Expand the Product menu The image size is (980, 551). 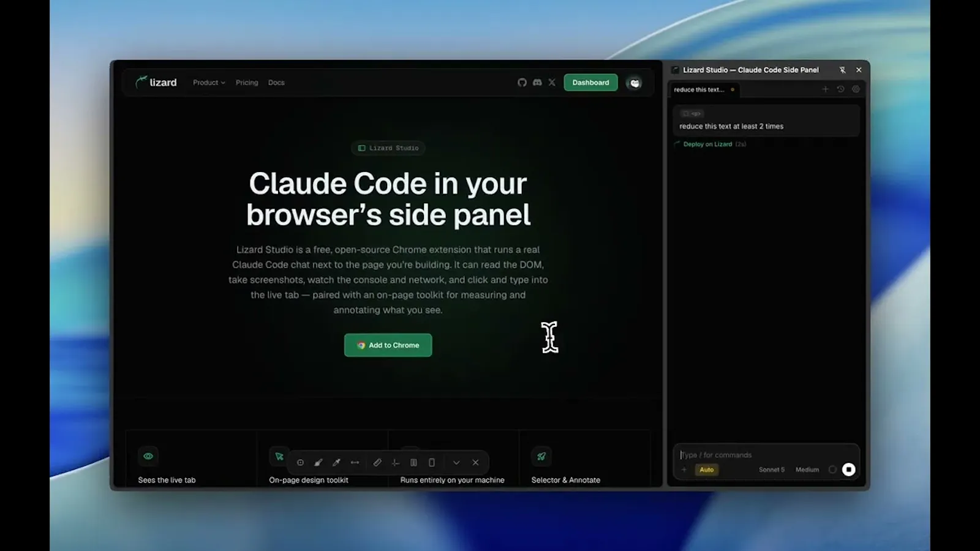coord(209,83)
